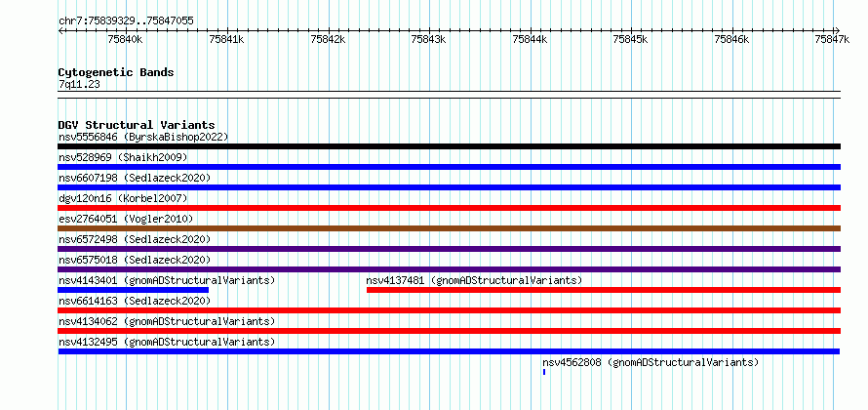Select the tiny blue nsv4562808 marker

click(544, 372)
